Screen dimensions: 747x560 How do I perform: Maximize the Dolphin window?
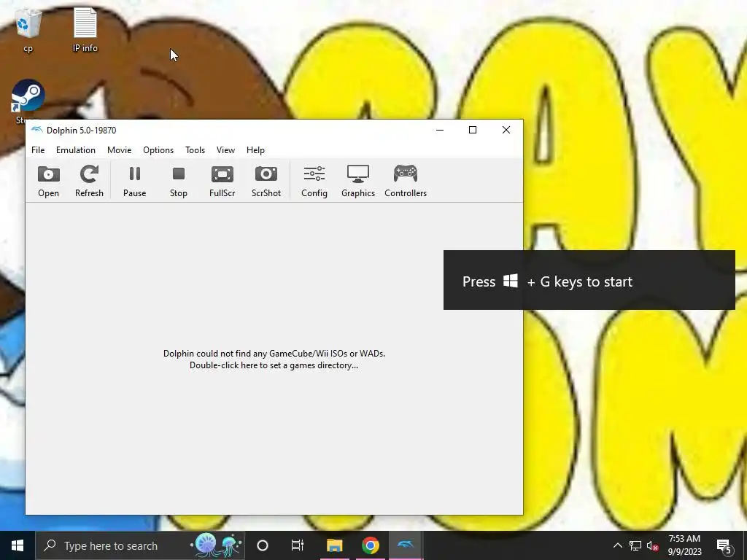point(473,130)
